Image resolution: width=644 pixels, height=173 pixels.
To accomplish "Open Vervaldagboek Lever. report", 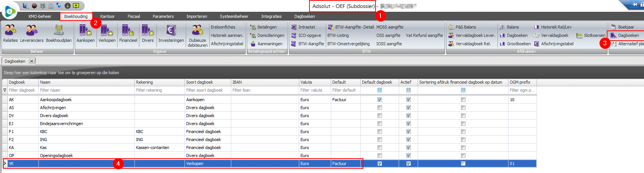I will pos(471,35).
